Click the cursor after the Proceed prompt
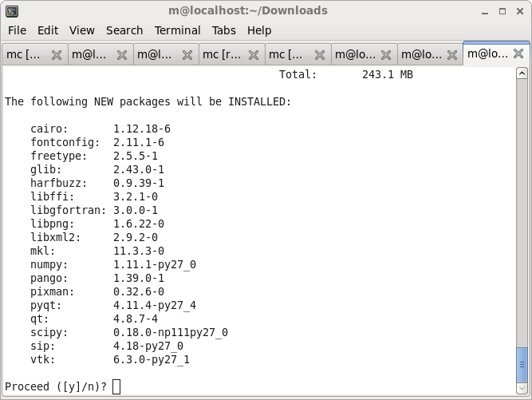 click(x=116, y=387)
